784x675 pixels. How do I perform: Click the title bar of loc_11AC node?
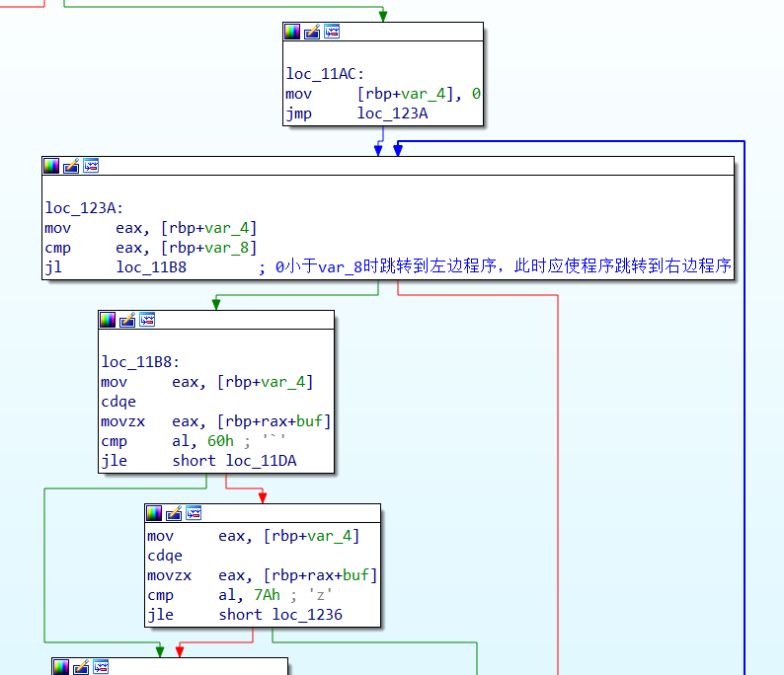[383, 32]
